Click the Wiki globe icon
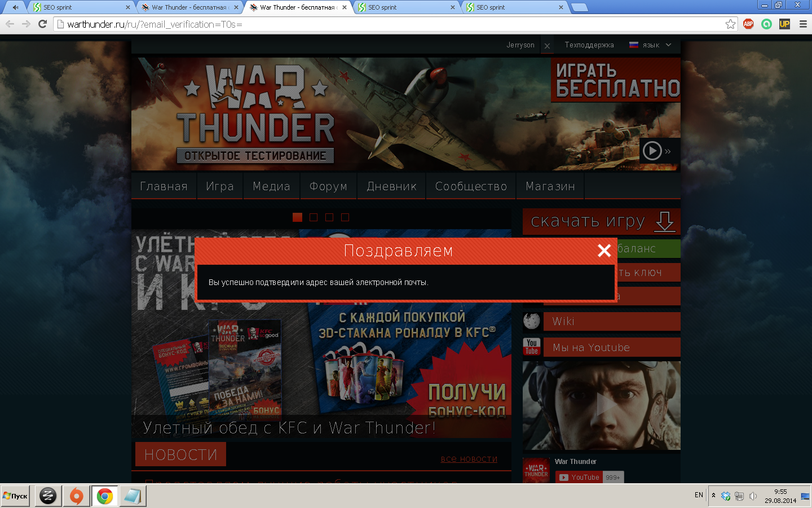This screenshot has width=812, height=508. (x=531, y=321)
